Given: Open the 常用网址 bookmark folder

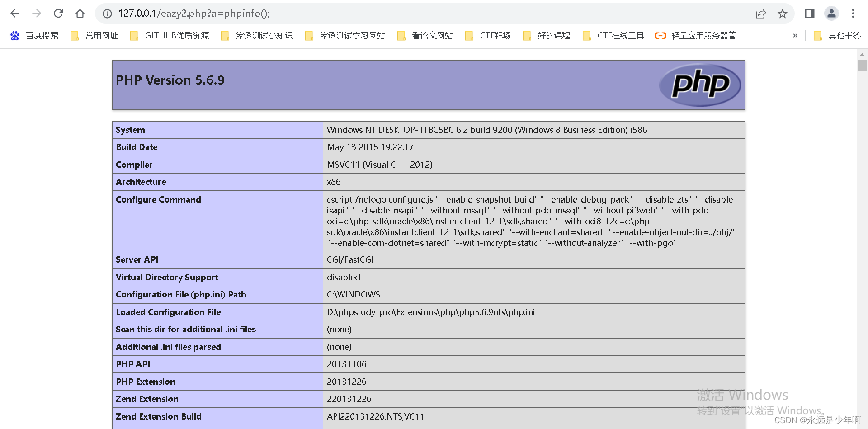Looking at the screenshot, I should click(x=94, y=36).
